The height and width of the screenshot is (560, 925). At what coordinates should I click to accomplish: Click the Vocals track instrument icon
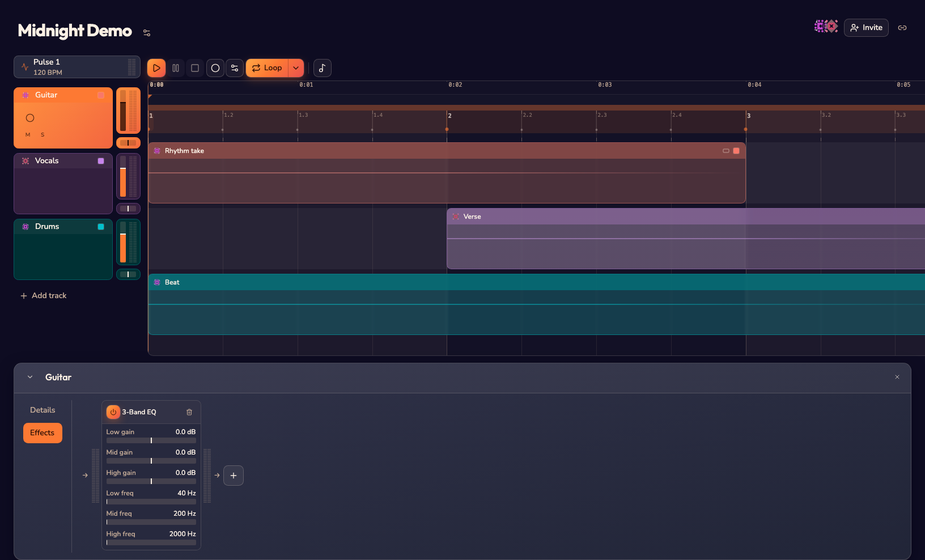click(26, 161)
